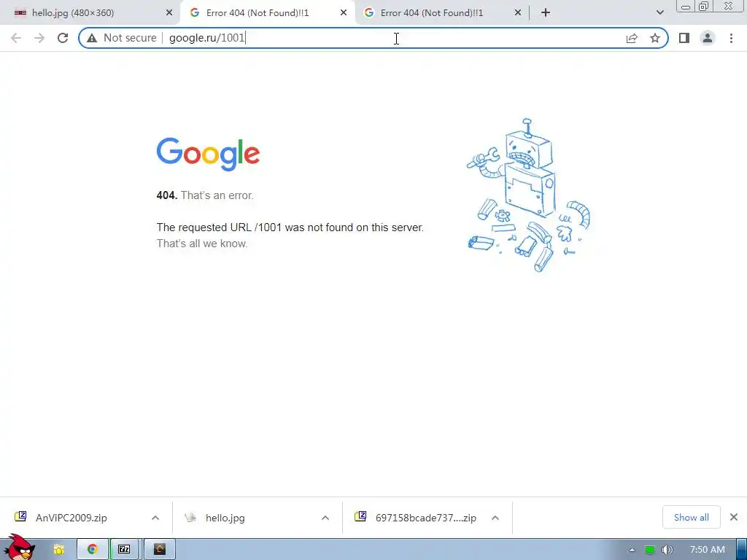This screenshot has height=560, width=747.
Task: Open the dark taskbar application icon
Action: [160, 550]
